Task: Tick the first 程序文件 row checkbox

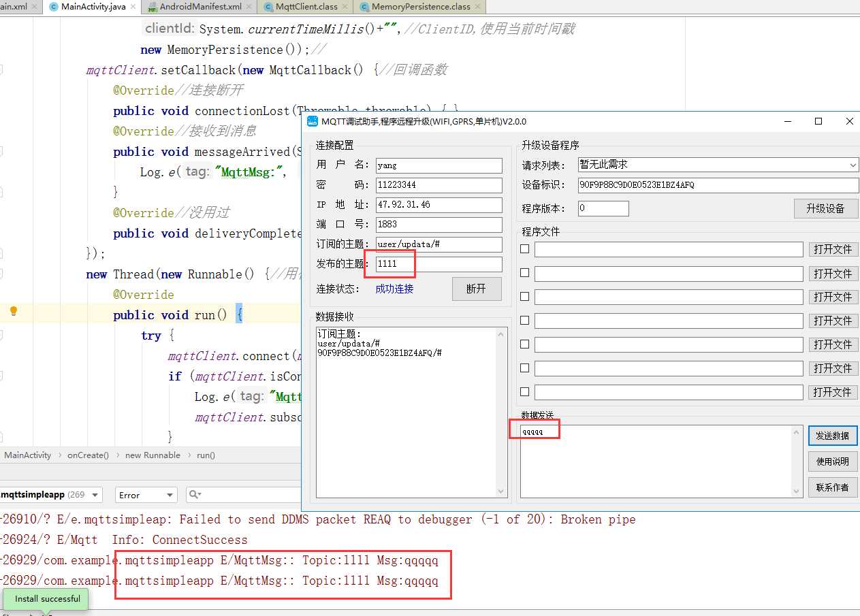Action: [524, 249]
